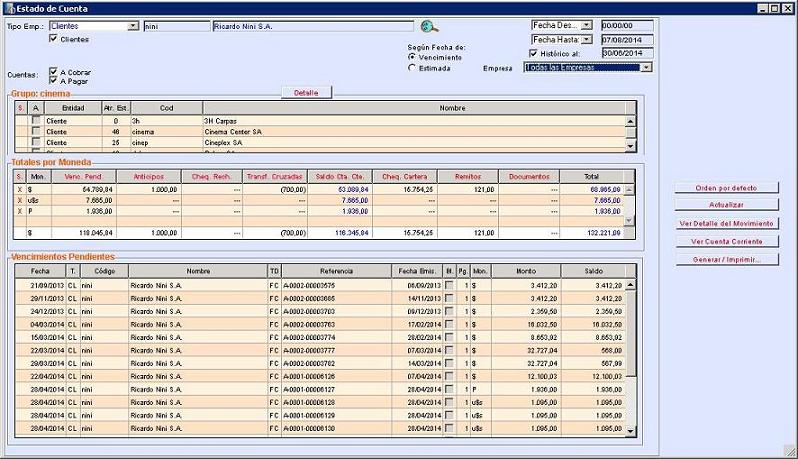This screenshot has width=798, height=459.
Task: Click the Actualizar button
Action: point(726,205)
